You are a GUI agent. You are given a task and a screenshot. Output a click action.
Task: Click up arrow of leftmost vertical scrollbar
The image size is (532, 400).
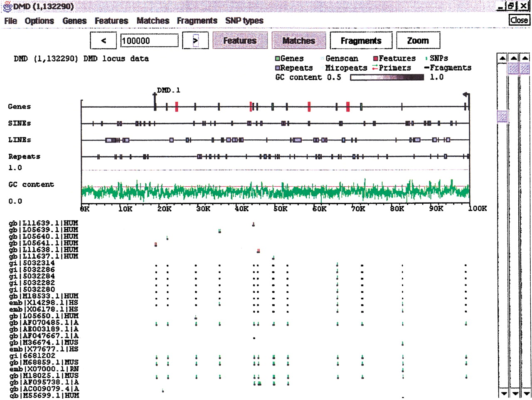pyautogui.click(x=502, y=59)
